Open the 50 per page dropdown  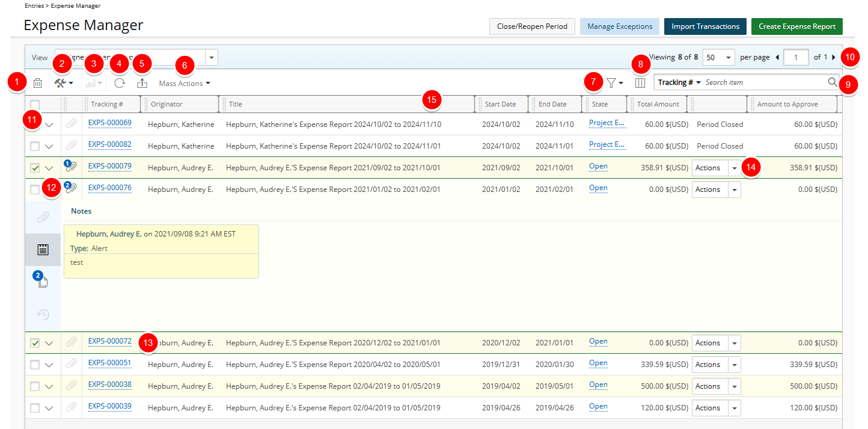[x=718, y=57]
